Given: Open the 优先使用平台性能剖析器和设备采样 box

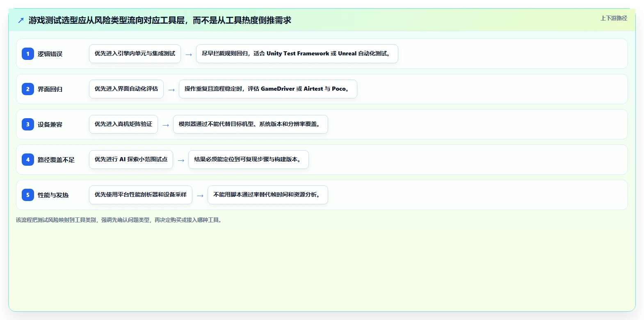Looking at the screenshot, I should point(141,195).
